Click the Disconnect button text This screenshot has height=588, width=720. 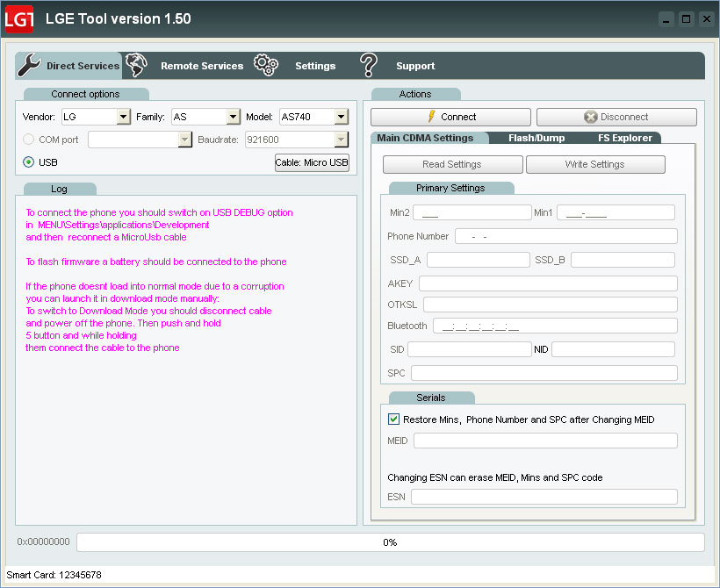click(x=624, y=117)
